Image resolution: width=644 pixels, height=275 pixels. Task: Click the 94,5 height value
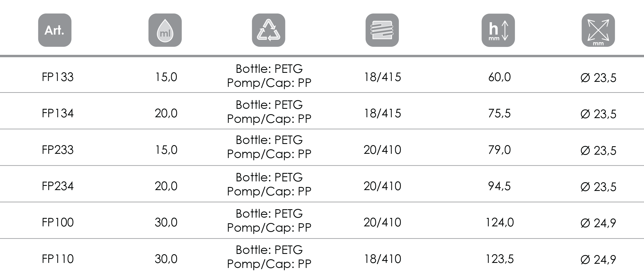point(499,186)
